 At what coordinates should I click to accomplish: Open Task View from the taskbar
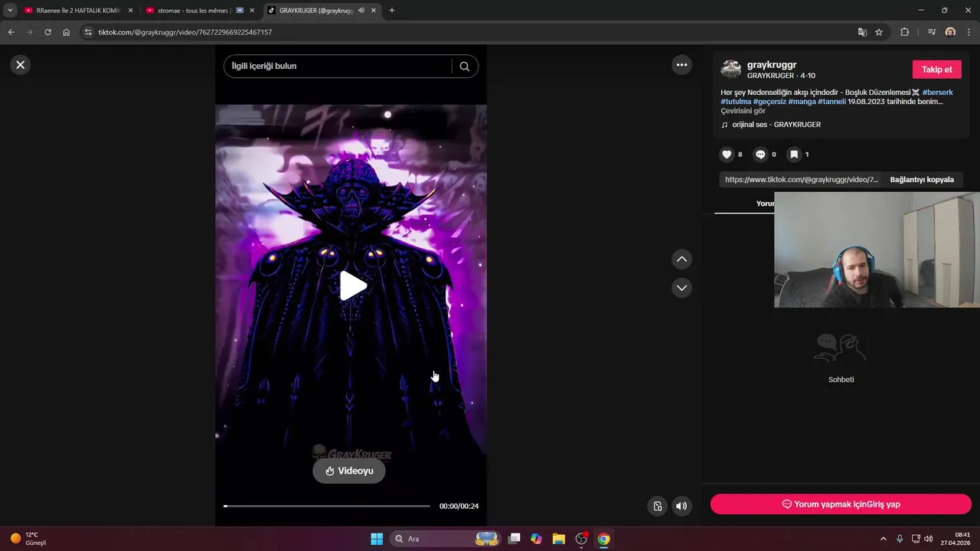click(514, 539)
